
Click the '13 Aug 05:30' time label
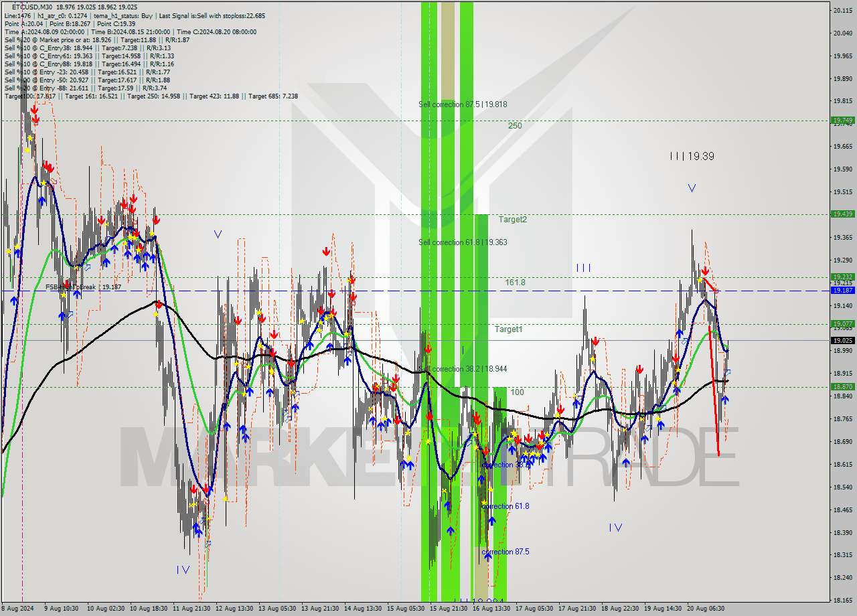coord(277,609)
